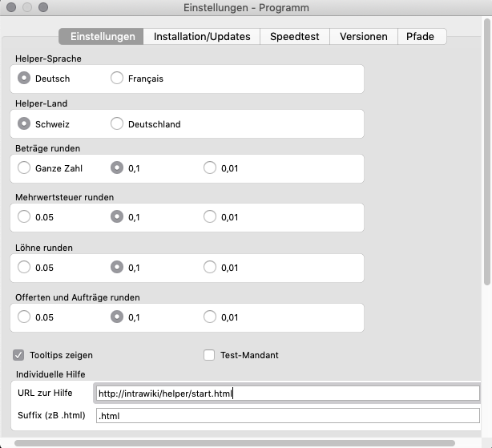Set Löhne runden to 0,01
Image resolution: width=492 pixels, height=448 pixels.
click(210, 268)
